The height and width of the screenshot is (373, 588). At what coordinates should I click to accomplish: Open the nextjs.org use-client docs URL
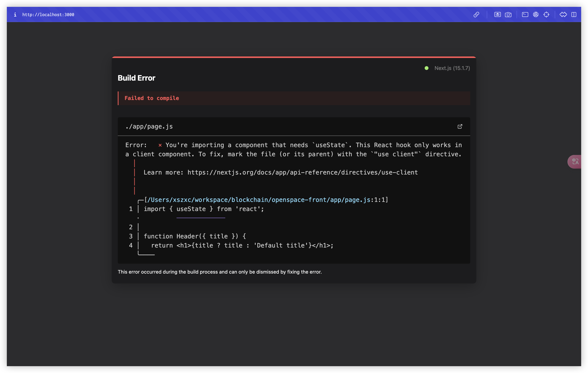303,172
